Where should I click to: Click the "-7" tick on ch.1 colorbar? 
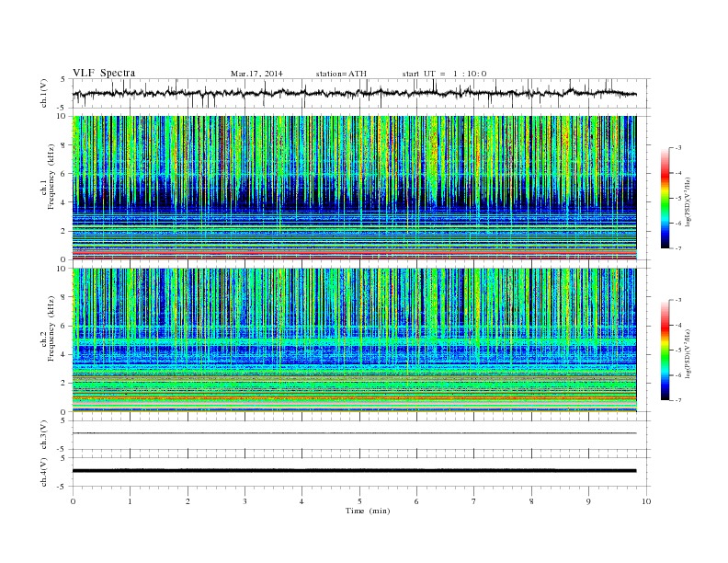coord(678,248)
